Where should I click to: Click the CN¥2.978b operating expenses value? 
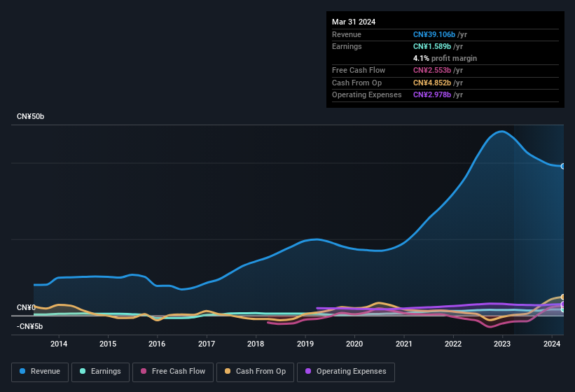(x=432, y=94)
